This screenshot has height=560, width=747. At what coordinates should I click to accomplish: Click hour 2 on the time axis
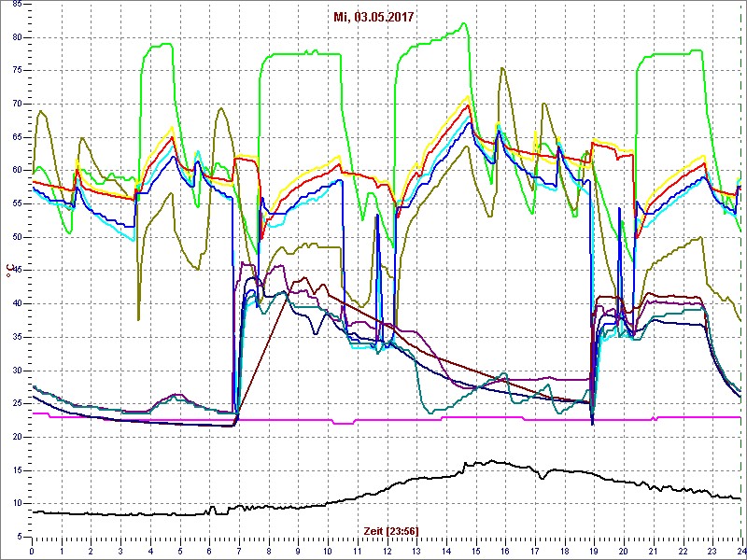pyautogui.click(x=91, y=551)
